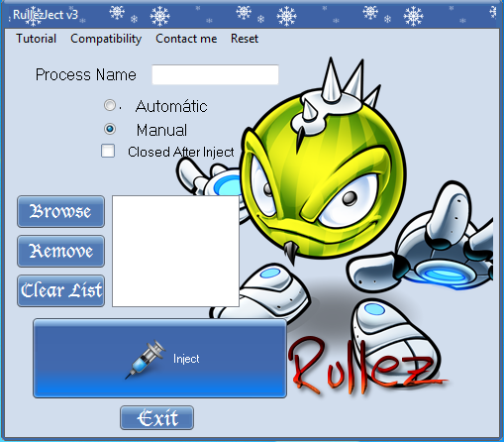Click the Browse button
Screen dimensions: 504x442
60,211
